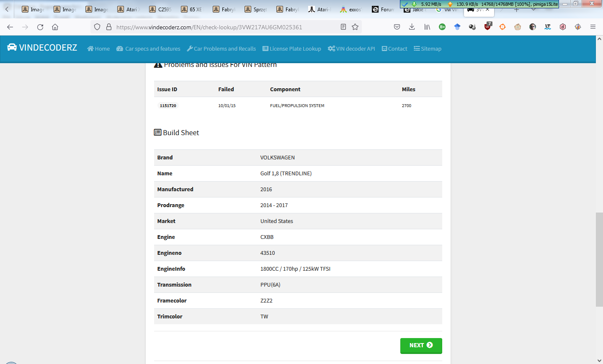The image size is (603, 364).
Task: Click the Build Sheet list icon
Action: pyautogui.click(x=157, y=133)
